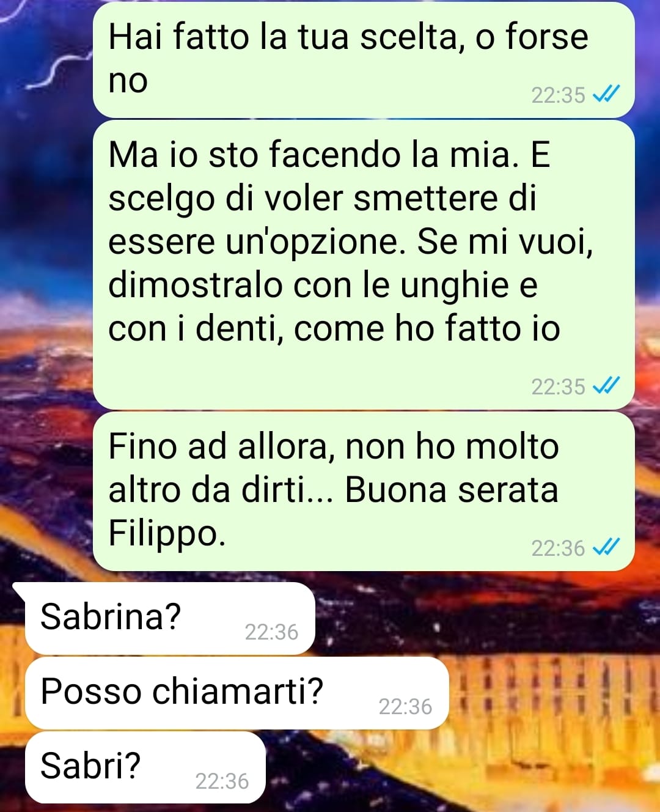This screenshot has width=660, height=812.
Task: Tap the blue read-receipt checkmarks on 'Hai fatto la tua scelta'
Action: (607, 94)
